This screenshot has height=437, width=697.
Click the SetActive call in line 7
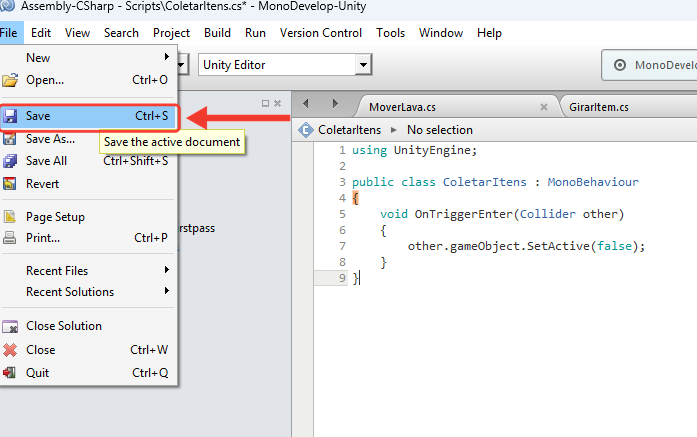558,246
